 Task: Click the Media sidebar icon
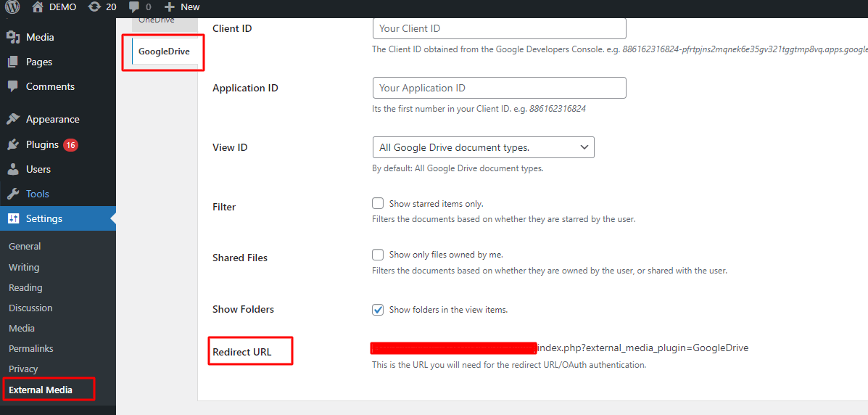pos(13,38)
